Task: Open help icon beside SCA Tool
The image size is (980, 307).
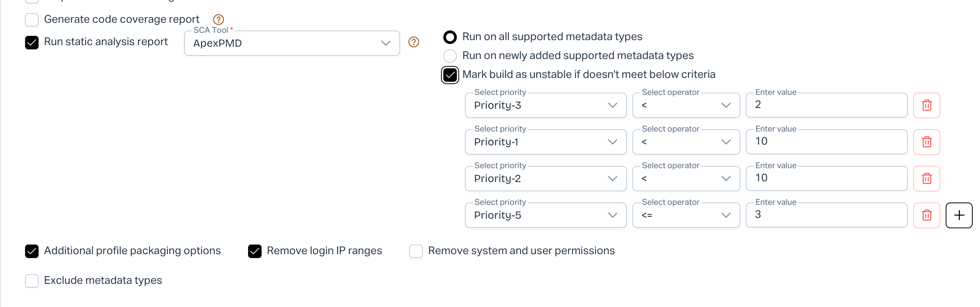Action: click(414, 42)
